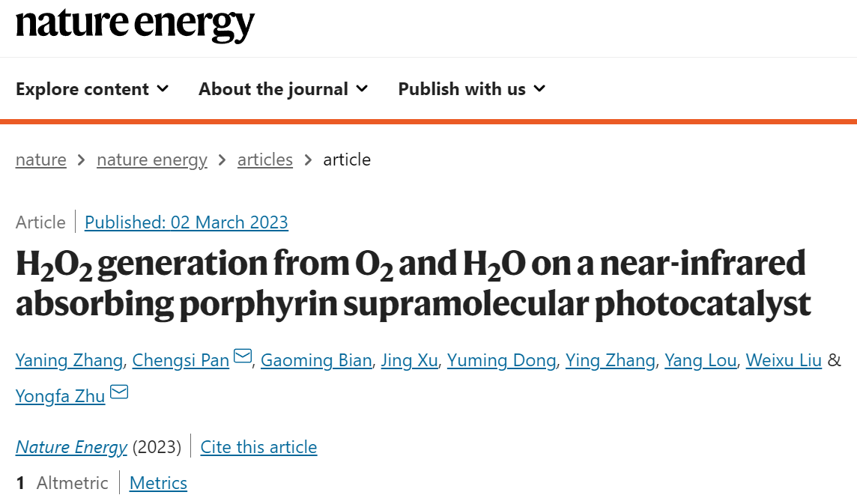The height and width of the screenshot is (504, 857).
Task: Open Cite this article link
Action: [258, 447]
